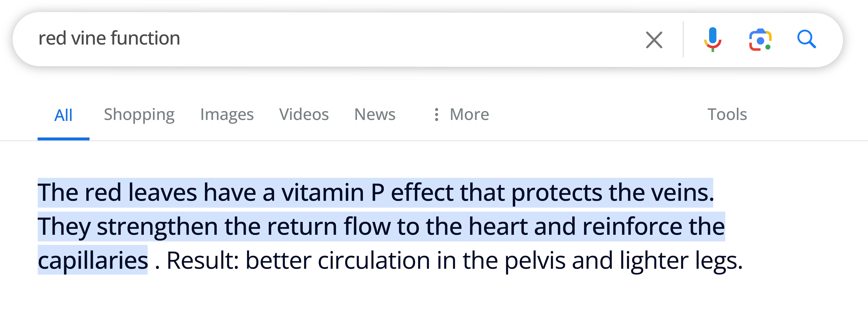Show News results tab
The width and height of the screenshot is (868, 310).
[x=375, y=114]
